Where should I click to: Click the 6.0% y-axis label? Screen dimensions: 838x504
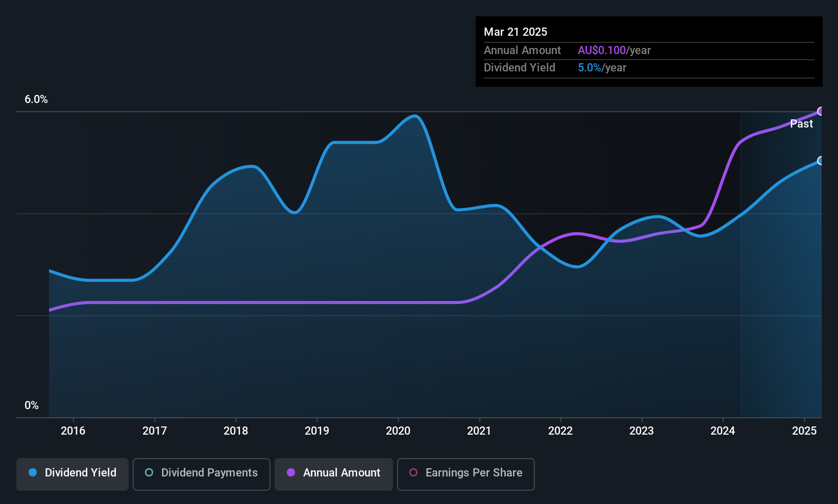36,99
